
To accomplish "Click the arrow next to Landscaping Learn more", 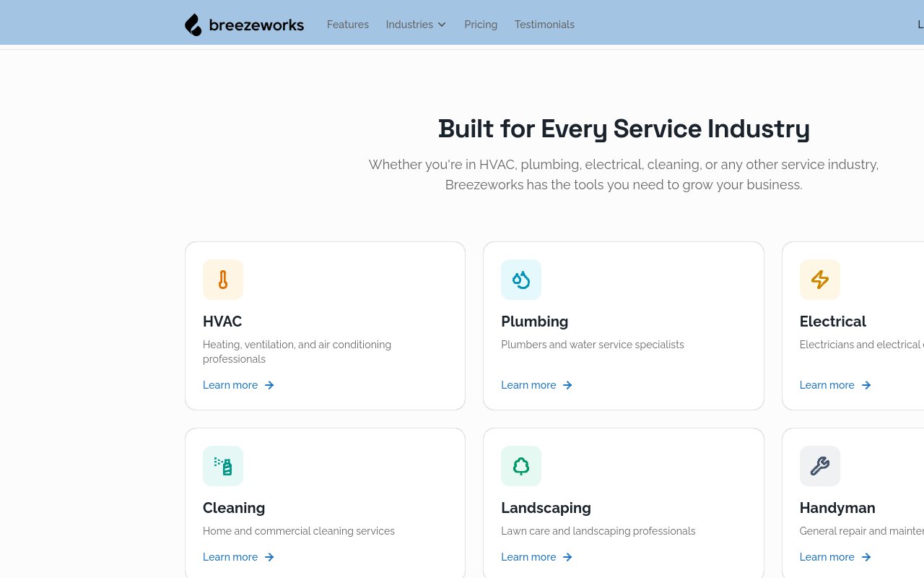I will click(x=567, y=557).
